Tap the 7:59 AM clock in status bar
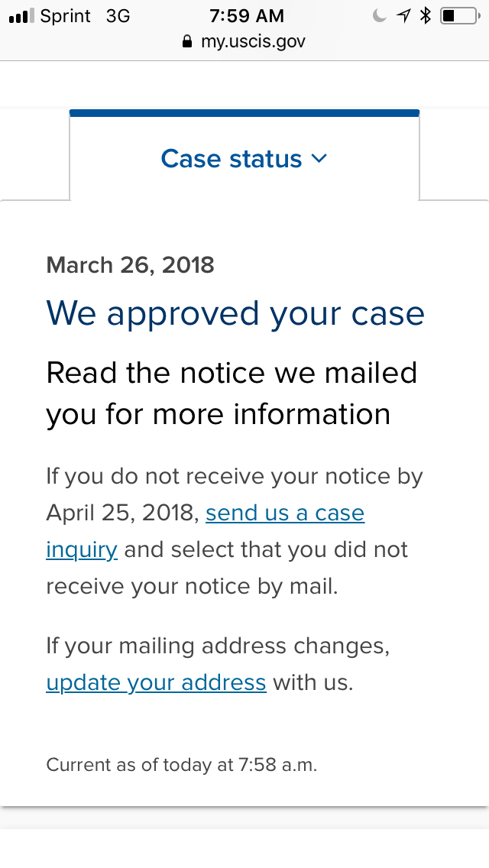Screen dimensions: 489x868 point(247,16)
